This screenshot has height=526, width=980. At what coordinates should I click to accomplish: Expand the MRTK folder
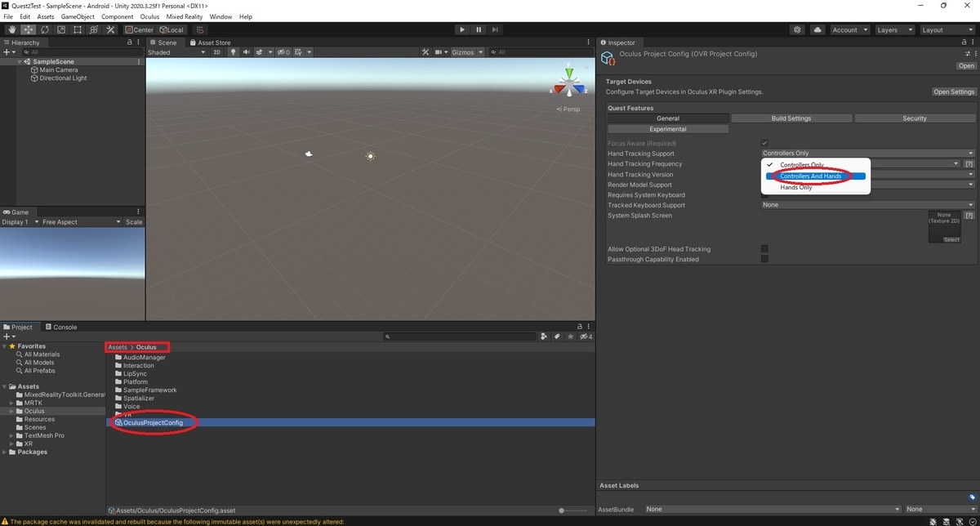(x=11, y=403)
